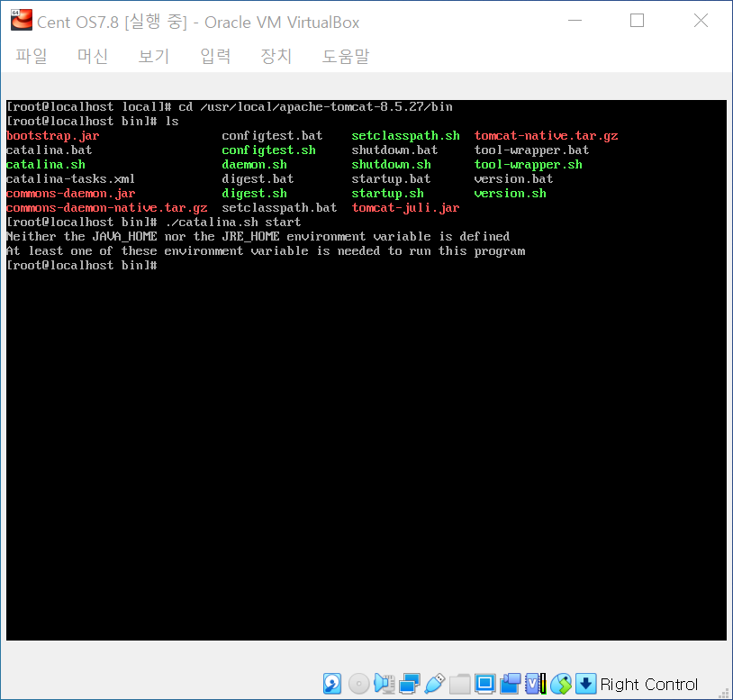The width and height of the screenshot is (733, 700).
Task: Open the 머신 menu
Action: (93, 56)
